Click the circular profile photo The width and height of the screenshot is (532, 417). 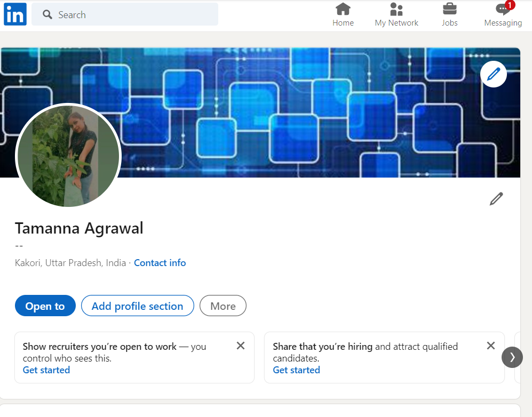coord(68,156)
